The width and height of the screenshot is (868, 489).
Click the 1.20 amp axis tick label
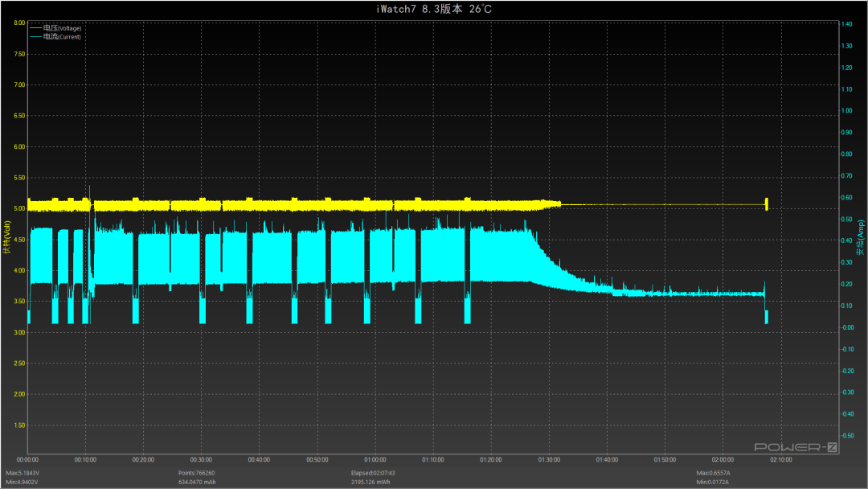[x=847, y=68]
